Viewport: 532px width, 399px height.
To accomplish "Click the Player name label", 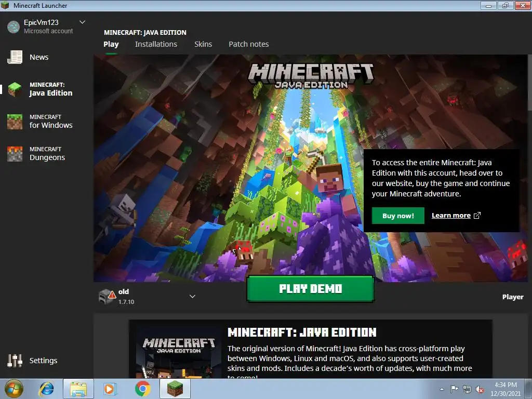I will tap(513, 297).
